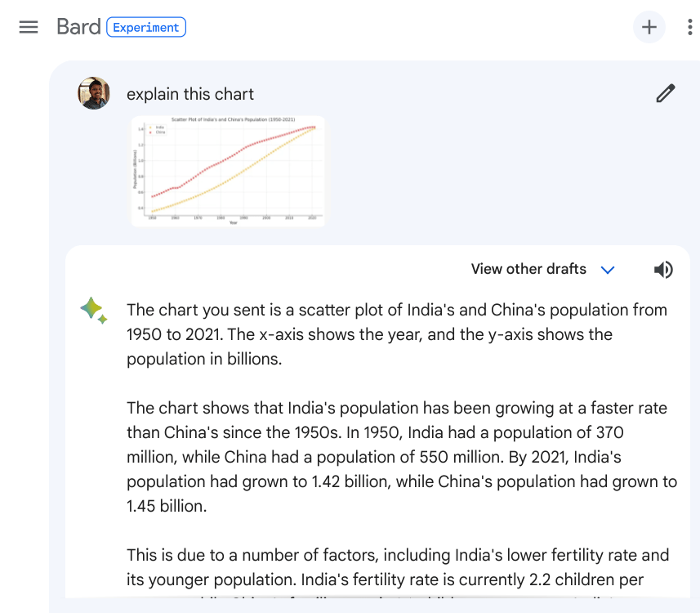This screenshot has width=700, height=613.
Task: Click the Bard sparkle icon beside the response
Action: tap(93, 310)
